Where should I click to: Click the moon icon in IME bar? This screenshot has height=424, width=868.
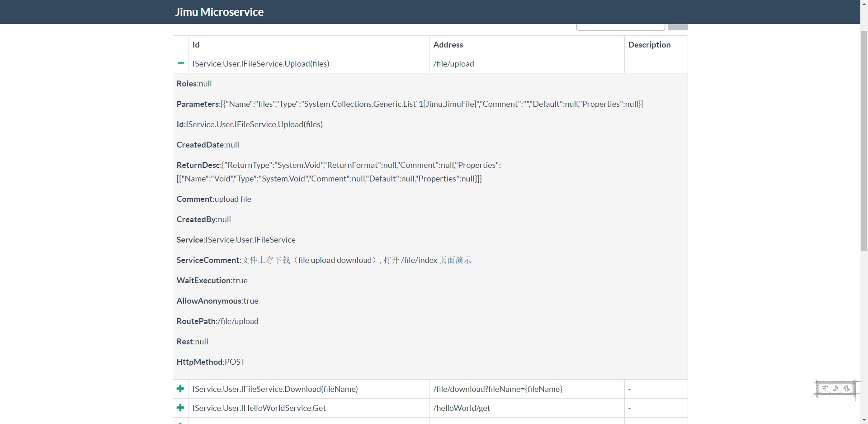(x=835, y=388)
